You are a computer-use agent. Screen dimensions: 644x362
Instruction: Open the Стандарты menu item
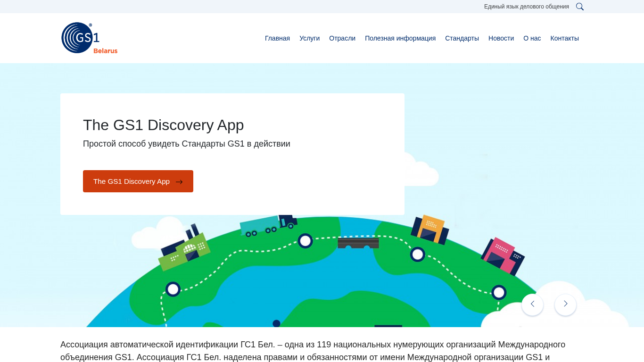pos(462,38)
